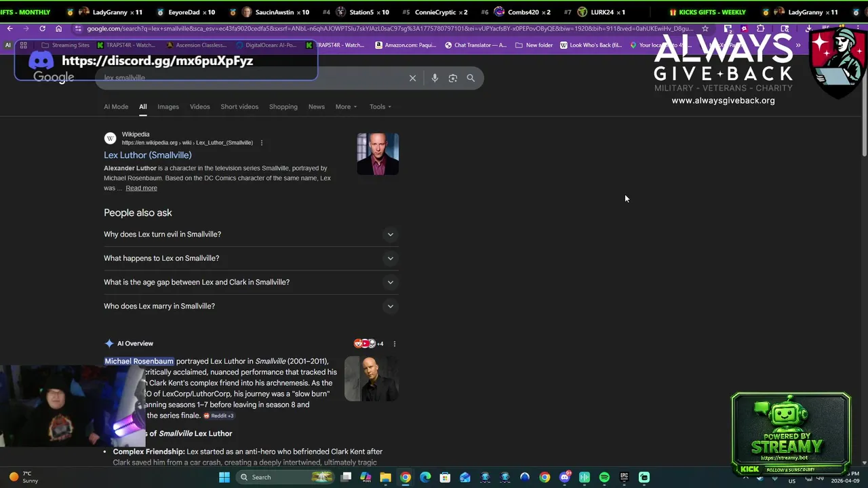Open the Streaming Sites bookmark folder
Screen dimensions: 868x488
tap(66, 45)
